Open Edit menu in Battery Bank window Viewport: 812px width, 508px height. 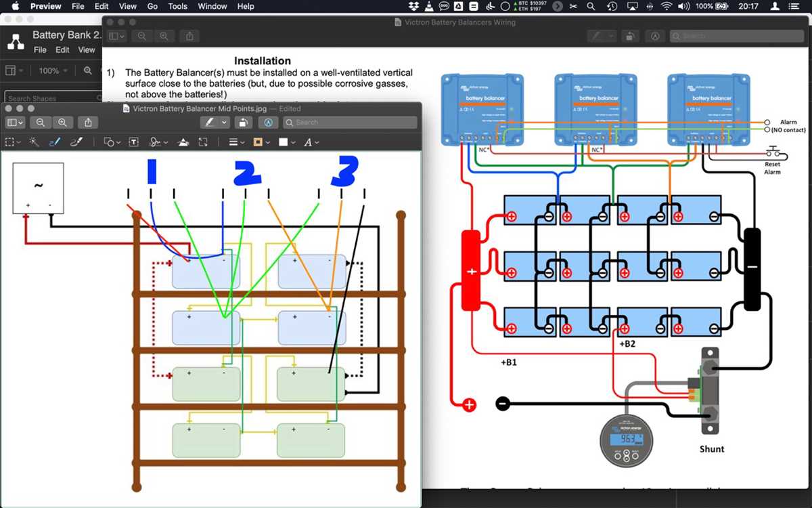62,49
